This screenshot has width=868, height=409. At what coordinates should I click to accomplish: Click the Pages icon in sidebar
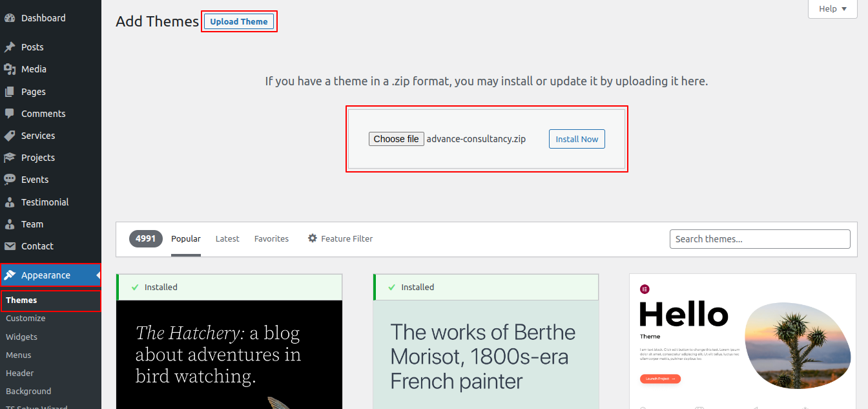[10, 92]
